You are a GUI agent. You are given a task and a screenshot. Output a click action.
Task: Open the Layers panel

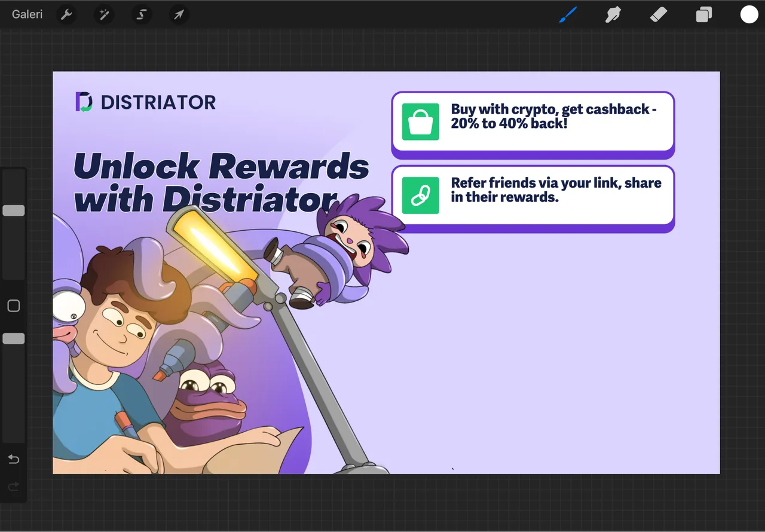coord(703,14)
